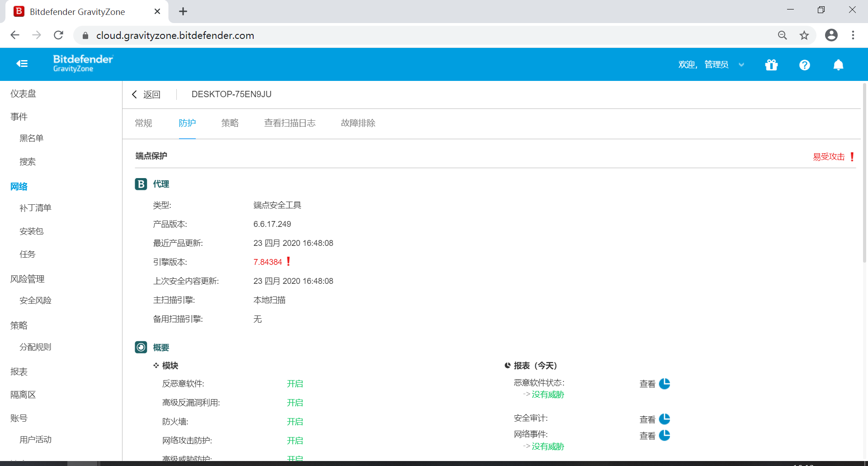Click the 代理 section B icon
The height and width of the screenshot is (466, 868).
tap(141, 184)
